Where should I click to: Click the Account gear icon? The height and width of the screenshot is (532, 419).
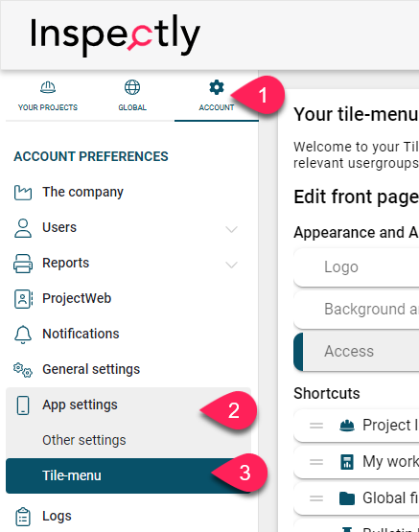pos(217,87)
